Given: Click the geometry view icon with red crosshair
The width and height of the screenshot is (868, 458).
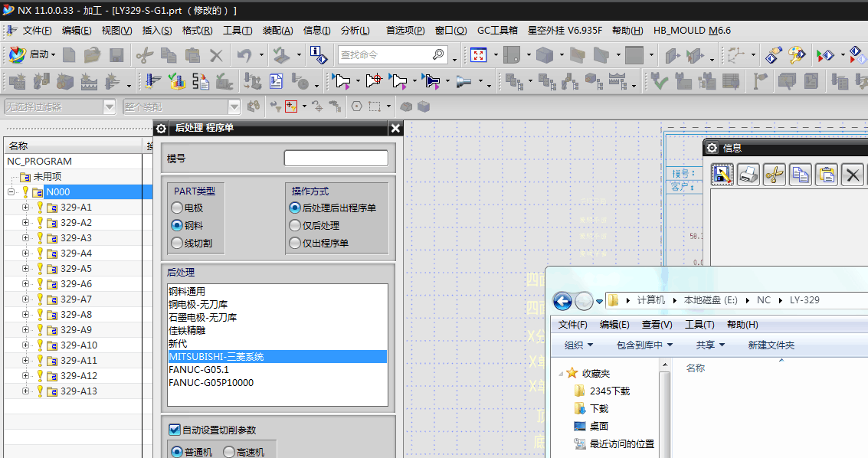Looking at the screenshot, I should (374, 82).
